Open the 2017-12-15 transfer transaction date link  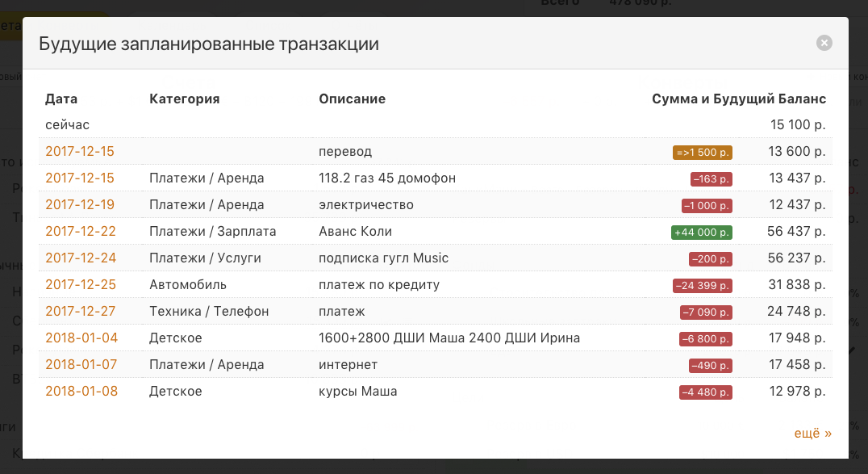pos(80,151)
